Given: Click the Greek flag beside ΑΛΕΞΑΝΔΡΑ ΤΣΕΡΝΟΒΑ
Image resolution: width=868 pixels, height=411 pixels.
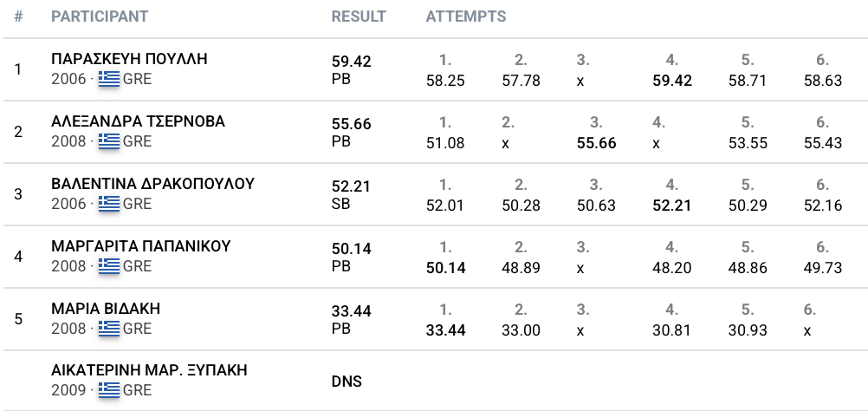Looking at the screenshot, I should coord(109,142).
